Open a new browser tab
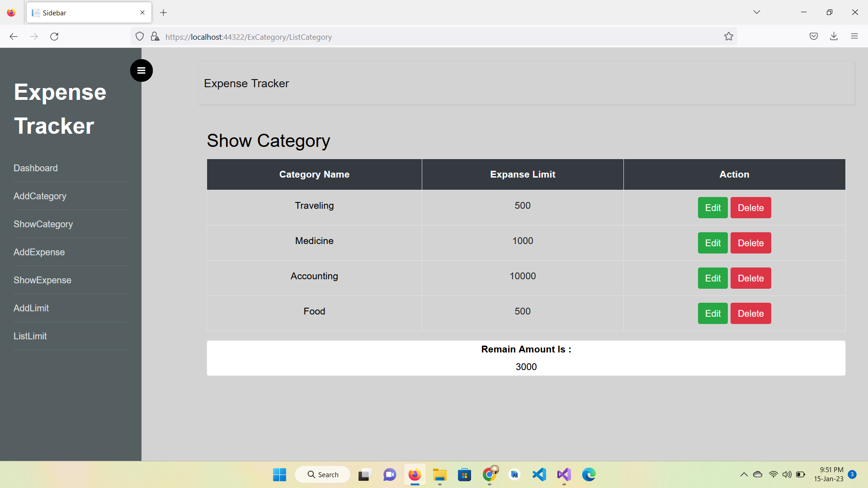This screenshot has width=868, height=488. coord(163,12)
